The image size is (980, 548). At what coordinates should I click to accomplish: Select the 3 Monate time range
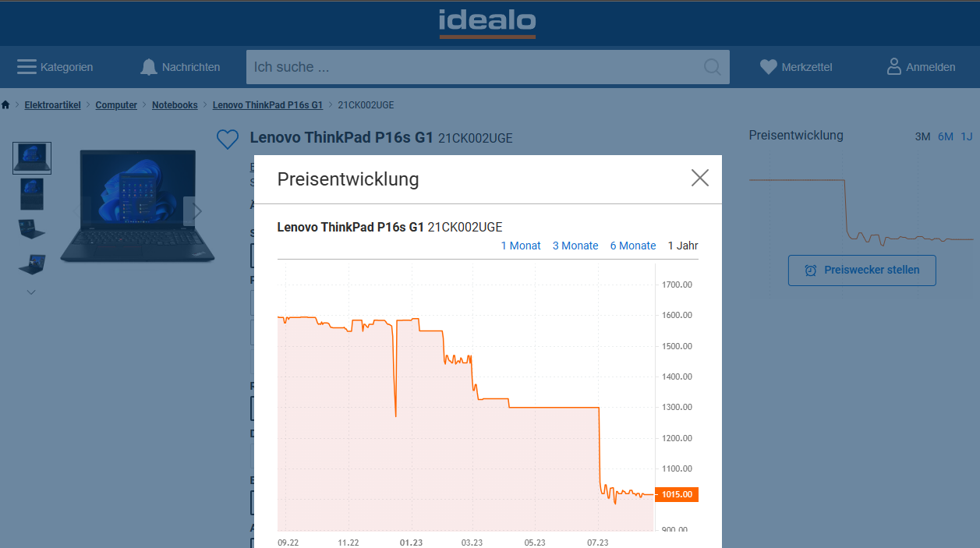tap(575, 246)
